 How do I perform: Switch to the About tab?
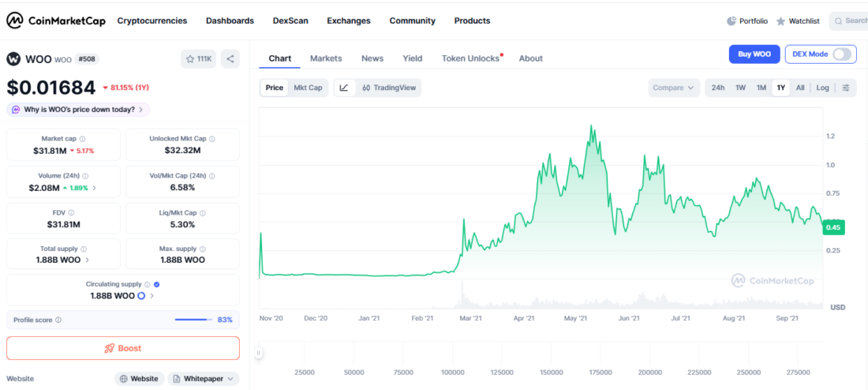pyautogui.click(x=531, y=58)
